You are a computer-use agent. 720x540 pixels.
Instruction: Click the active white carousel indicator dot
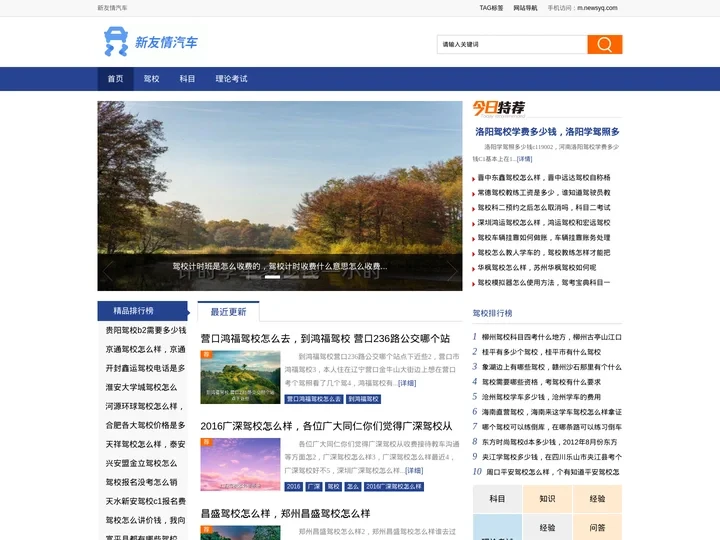point(272,277)
